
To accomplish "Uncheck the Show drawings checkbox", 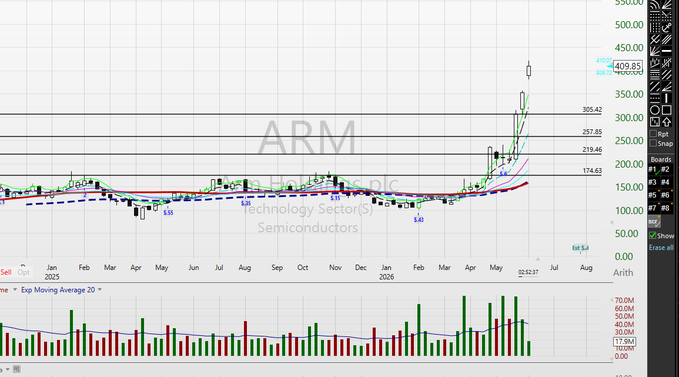I will (653, 235).
